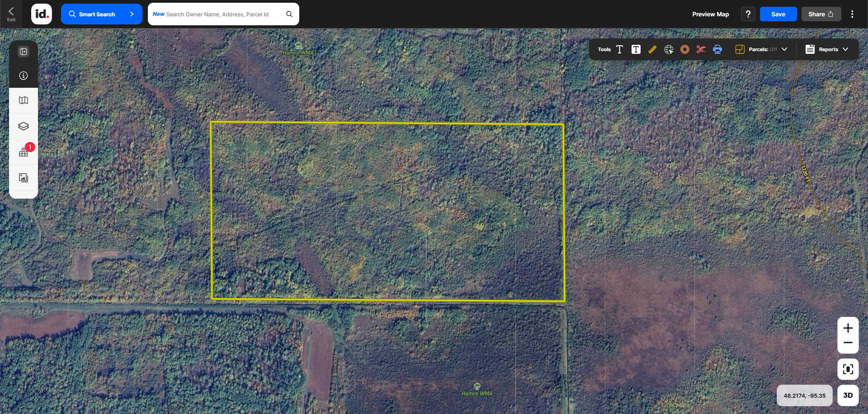Open the info panel in the sidebar

click(x=24, y=76)
